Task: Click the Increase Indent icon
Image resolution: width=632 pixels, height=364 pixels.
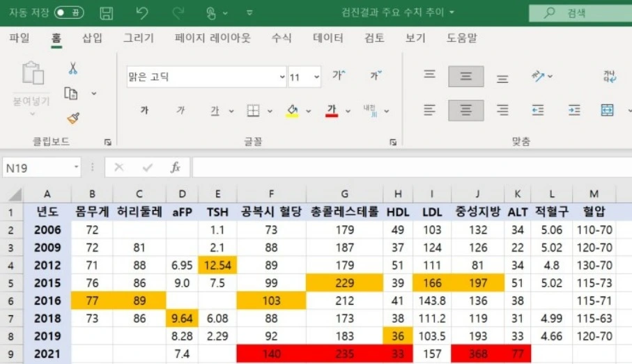Action: [x=574, y=110]
